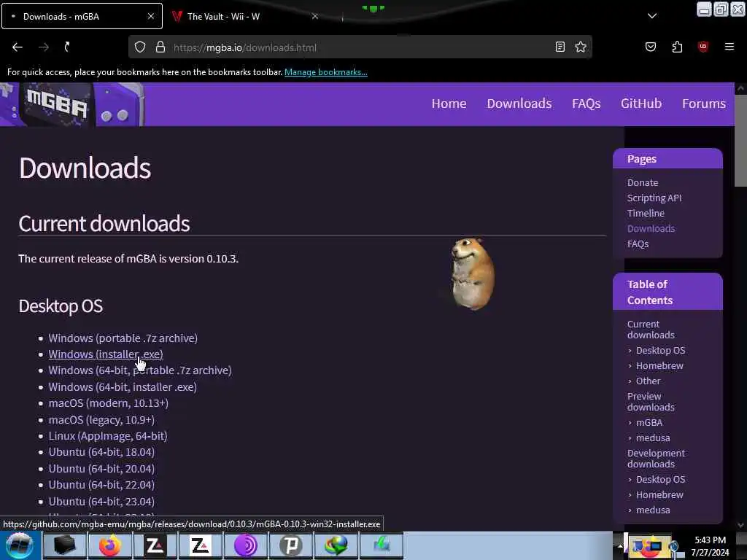This screenshot has height=560, width=747.
Task: Open Scripting API in Pages sidebar
Action: tap(654, 198)
